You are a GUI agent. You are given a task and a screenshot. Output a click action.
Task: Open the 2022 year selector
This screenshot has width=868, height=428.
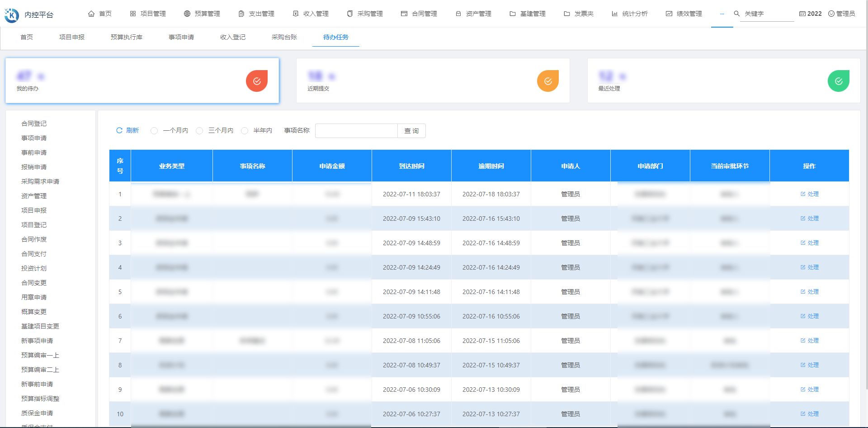(x=811, y=14)
